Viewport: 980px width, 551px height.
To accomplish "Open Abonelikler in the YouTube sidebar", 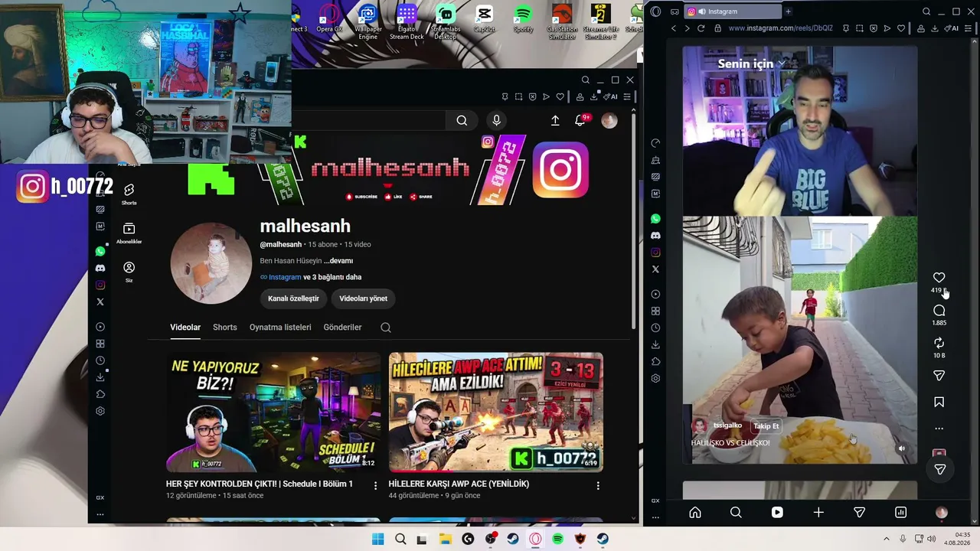I will [129, 233].
